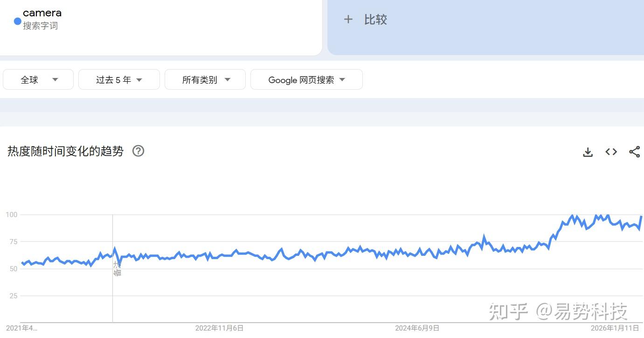The width and height of the screenshot is (644, 338).
Task: Click the 2024年6月9日 axis label
Action: tap(417, 328)
